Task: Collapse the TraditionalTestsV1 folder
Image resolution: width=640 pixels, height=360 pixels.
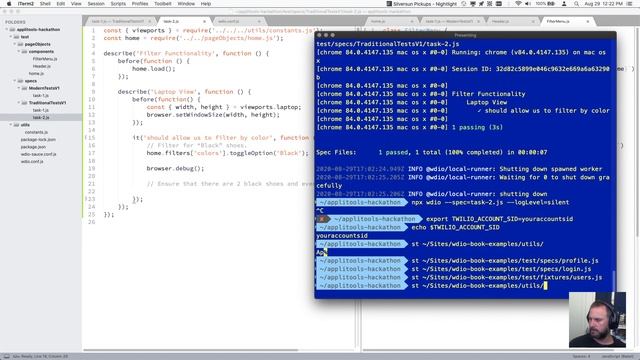Action: pyautogui.click(x=19, y=103)
